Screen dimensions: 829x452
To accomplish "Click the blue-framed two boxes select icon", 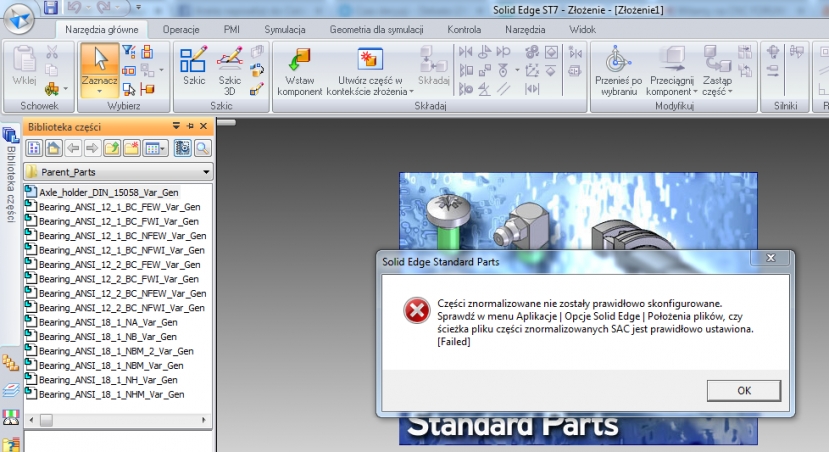I will tap(128, 70).
